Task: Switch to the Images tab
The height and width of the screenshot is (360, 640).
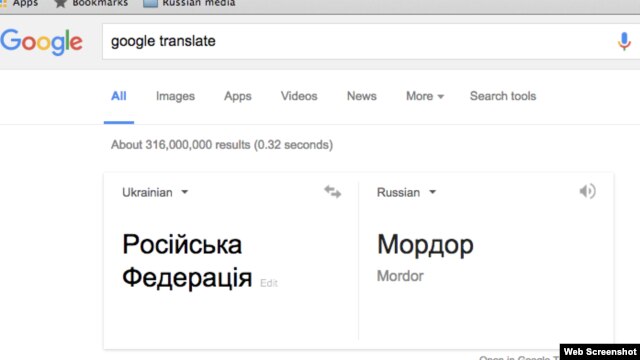Action: pos(175,96)
